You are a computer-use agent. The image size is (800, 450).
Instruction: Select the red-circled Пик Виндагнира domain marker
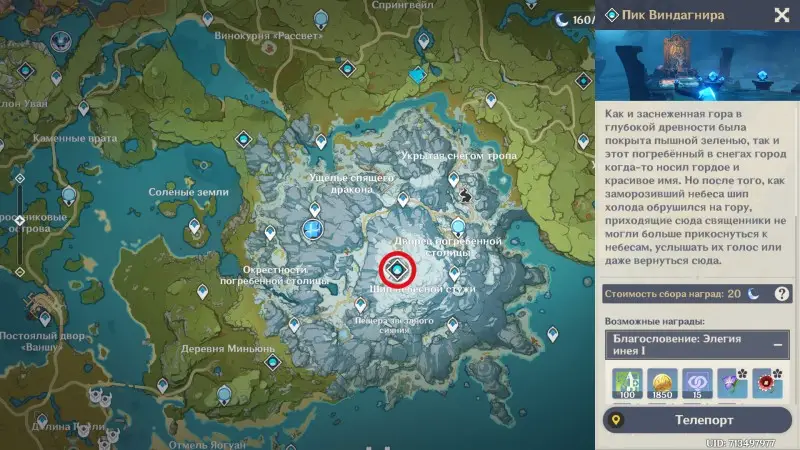(397, 269)
